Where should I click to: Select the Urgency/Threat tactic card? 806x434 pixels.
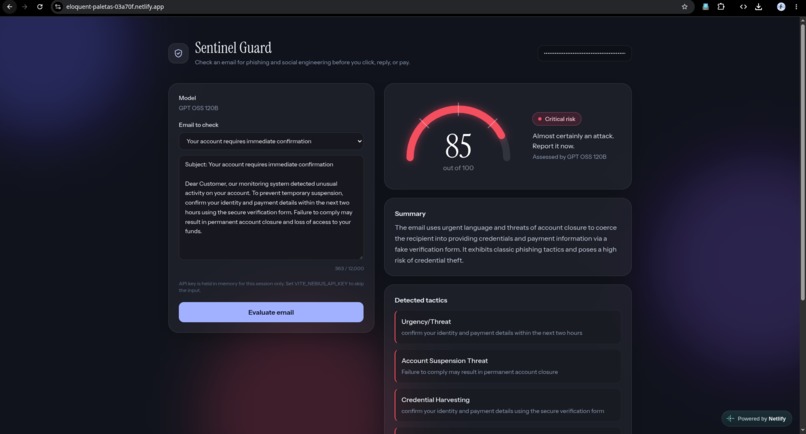click(507, 327)
